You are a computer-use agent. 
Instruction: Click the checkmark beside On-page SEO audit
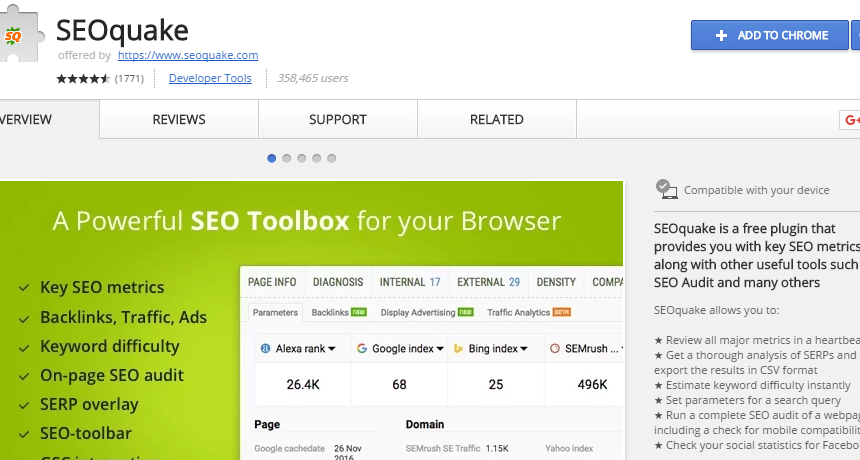click(x=24, y=377)
